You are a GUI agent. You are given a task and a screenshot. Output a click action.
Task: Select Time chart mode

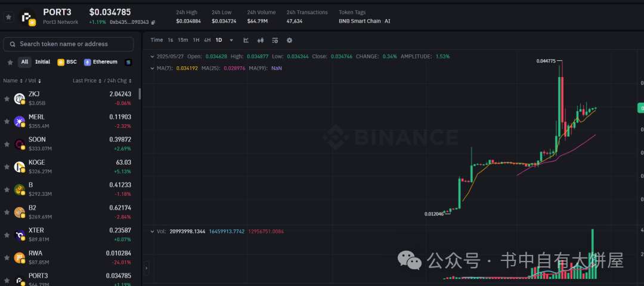(x=156, y=40)
